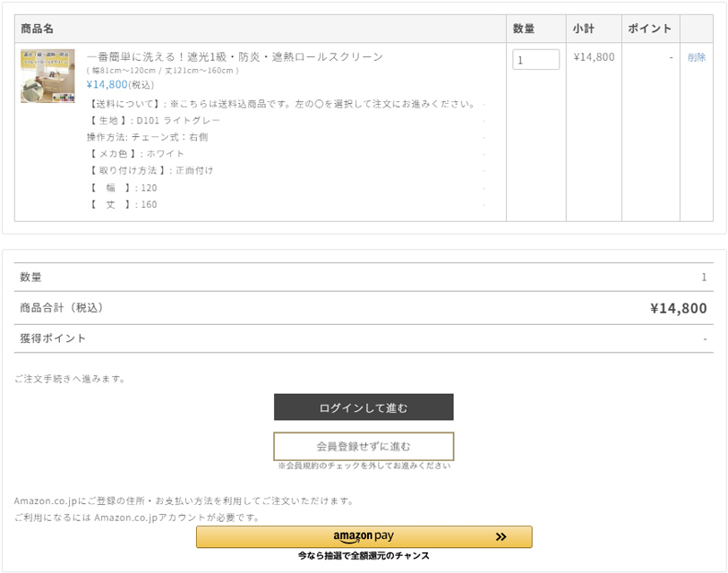Click the Amazon Pay logo
Screen dimensions: 728x573
coord(364,536)
